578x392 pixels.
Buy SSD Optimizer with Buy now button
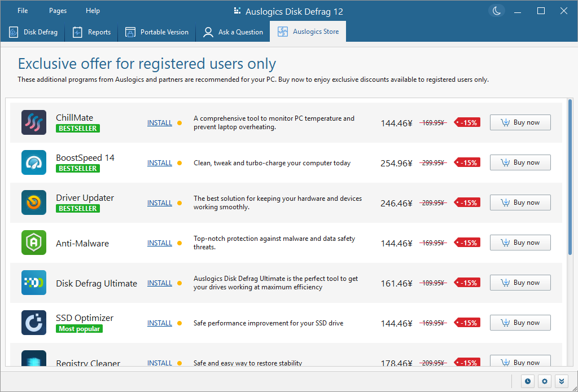click(520, 323)
